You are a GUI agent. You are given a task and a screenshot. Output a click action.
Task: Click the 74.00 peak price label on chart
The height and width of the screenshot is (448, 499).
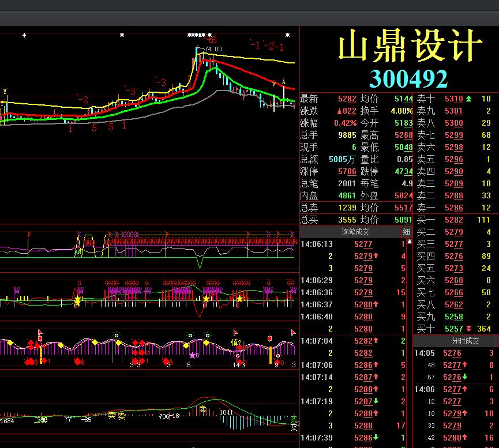[x=213, y=49]
